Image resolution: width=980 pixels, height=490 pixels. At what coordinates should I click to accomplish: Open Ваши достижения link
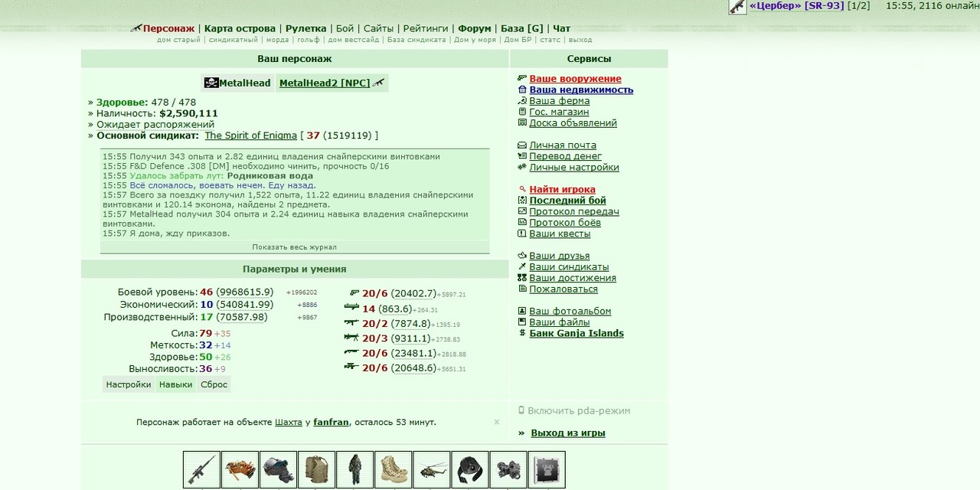573,278
